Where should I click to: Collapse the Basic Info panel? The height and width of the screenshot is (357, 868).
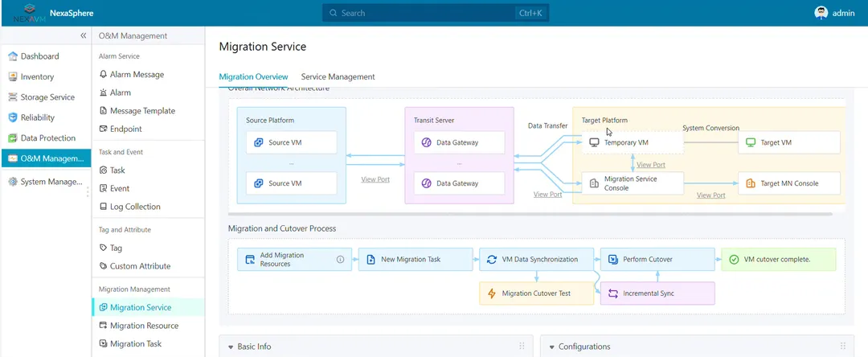pyautogui.click(x=231, y=347)
